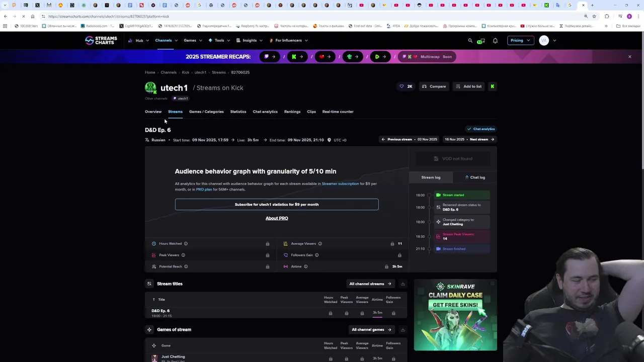Open the PRO plan link
644x362 pixels.
204,189
